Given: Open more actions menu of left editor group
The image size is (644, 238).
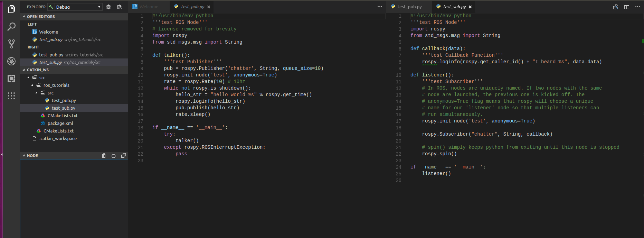Looking at the screenshot, I should pos(380,7).
